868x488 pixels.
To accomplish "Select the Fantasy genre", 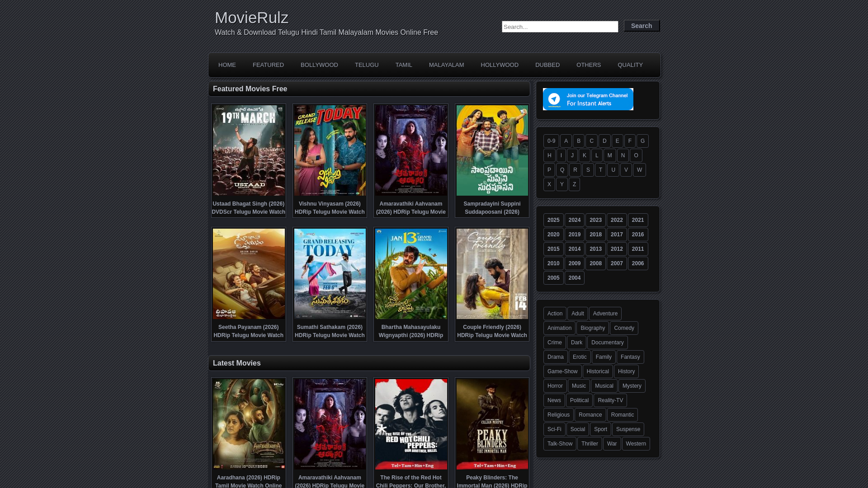I will pyautogui.click(x=630, y=357).
